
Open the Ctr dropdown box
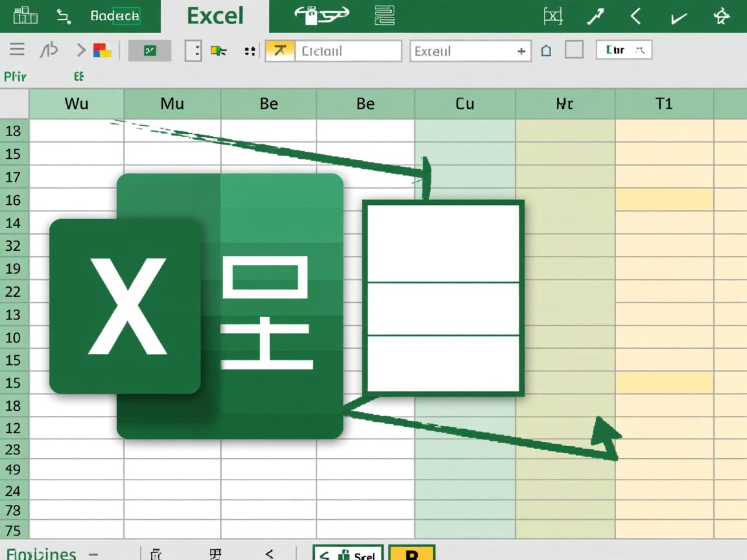coord(623,50)
